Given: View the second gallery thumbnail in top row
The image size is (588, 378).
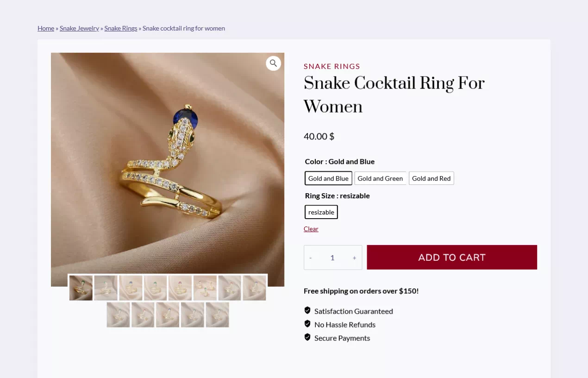Looking at the screenshot, I should [106, 288].
